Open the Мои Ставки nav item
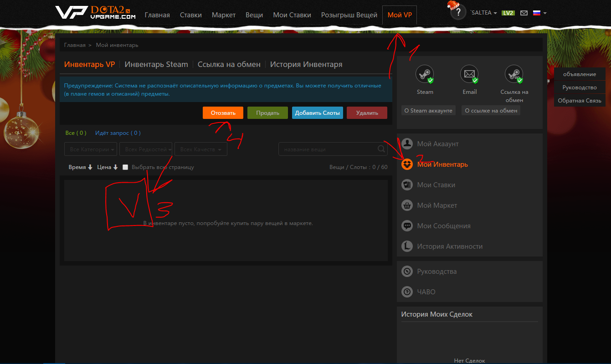The height and width of the screenshot is (364, 611). pyautogui.click(x=292, y=15)
